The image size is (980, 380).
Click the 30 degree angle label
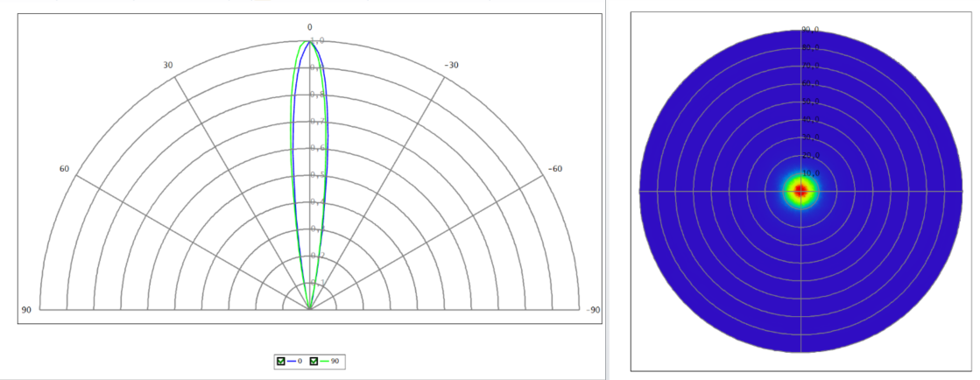168,66
